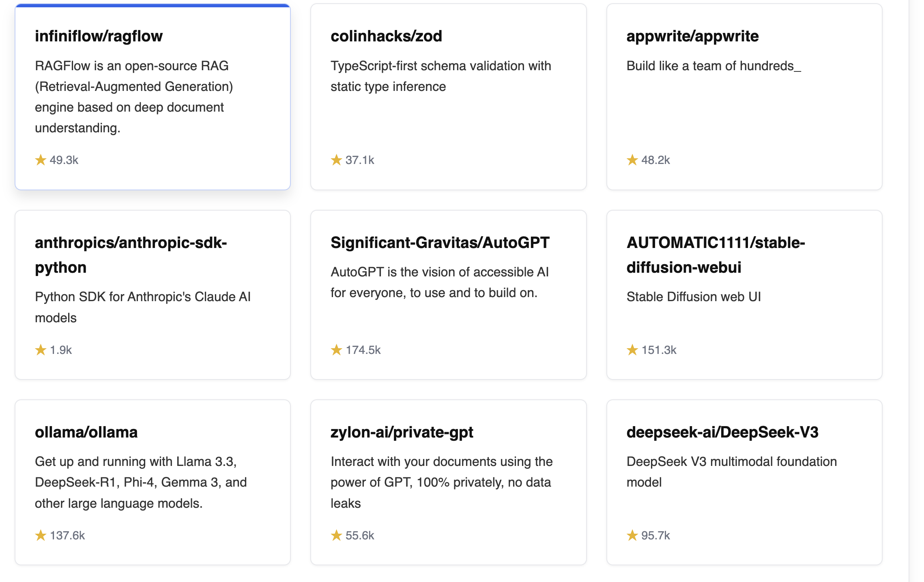The image size is (924, 582).
Task: Click star icon on stable-diffusion-webui card
Action: pyautogui.click(x=632, y=350)
